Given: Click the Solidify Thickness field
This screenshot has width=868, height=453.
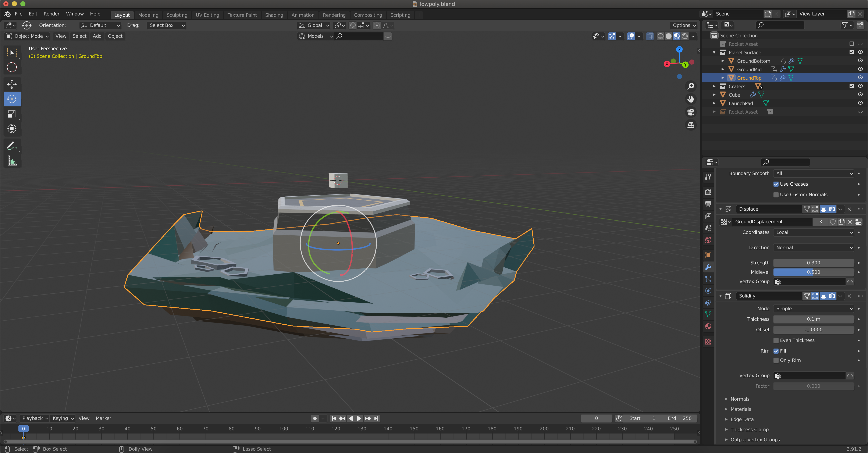Looking at the screenshot, I should 813,319.
